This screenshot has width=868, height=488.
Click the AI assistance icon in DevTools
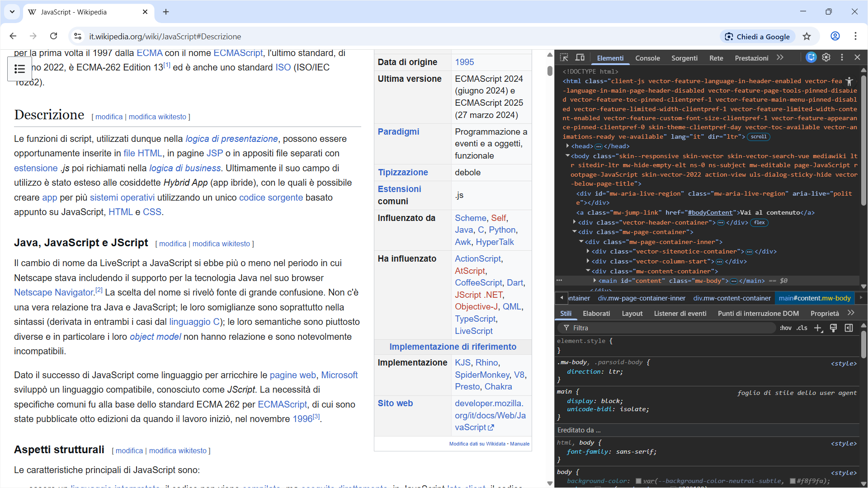point(811,57)
